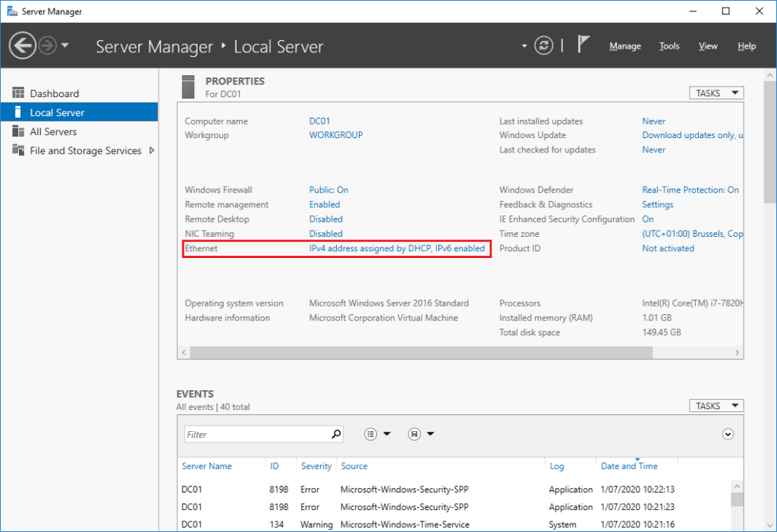Image resolution: width=777 pixels, height=532 pixels.
Task: Click the 'Not activated' Product ID link
Action: pyautogui.click(x=668, y=248)
